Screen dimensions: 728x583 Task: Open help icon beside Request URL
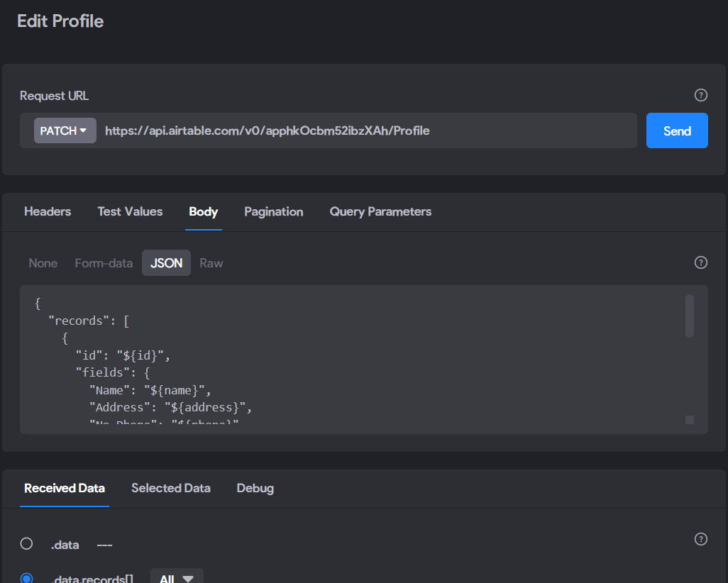(700, 95)
